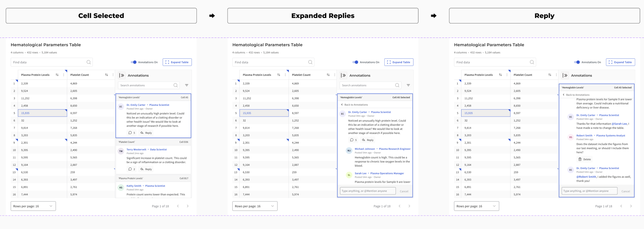Collapse the Annotations panel with the double-chevron icon
The image size is (644, 229).
point(122,75)
